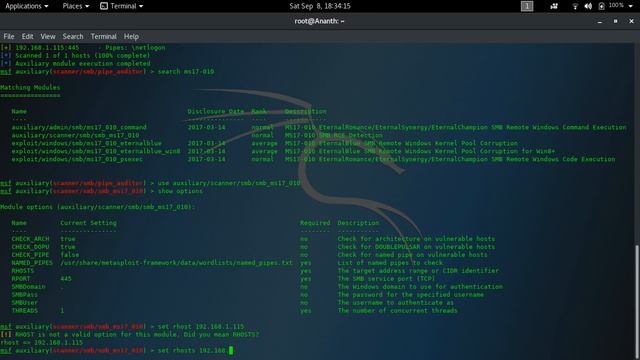Image resolution: width=640 pixels, height=360 pixels.
Task: Click 'Check for DOUBLEPULSAR on vulnerable hosts' description
Action: point(416,247)
